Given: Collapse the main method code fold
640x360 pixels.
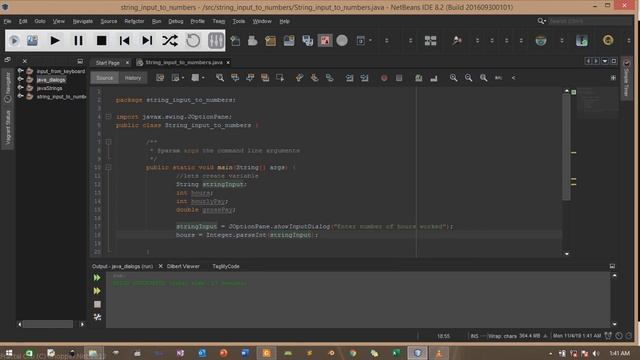Looking at the screenshot, I should [x=108, y=167].
